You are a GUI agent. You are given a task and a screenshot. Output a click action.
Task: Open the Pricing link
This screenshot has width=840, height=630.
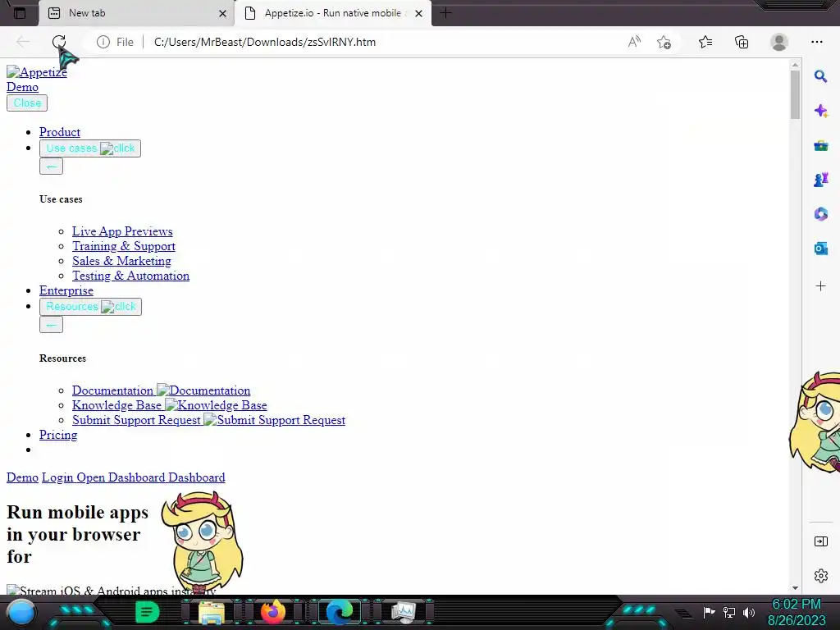pos(58,435)
